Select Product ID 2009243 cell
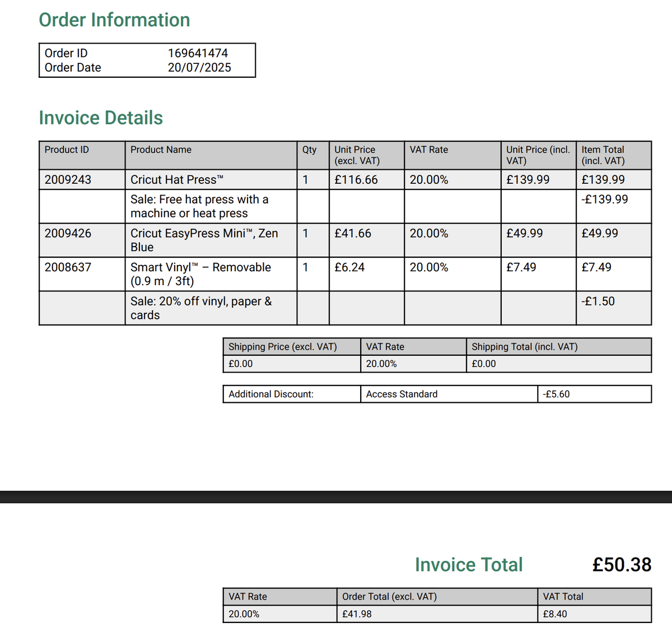The image size is (672, 632). 82,180
